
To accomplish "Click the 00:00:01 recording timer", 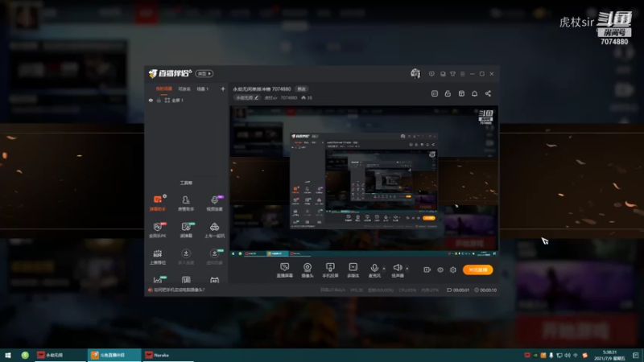I will (458, 290).
